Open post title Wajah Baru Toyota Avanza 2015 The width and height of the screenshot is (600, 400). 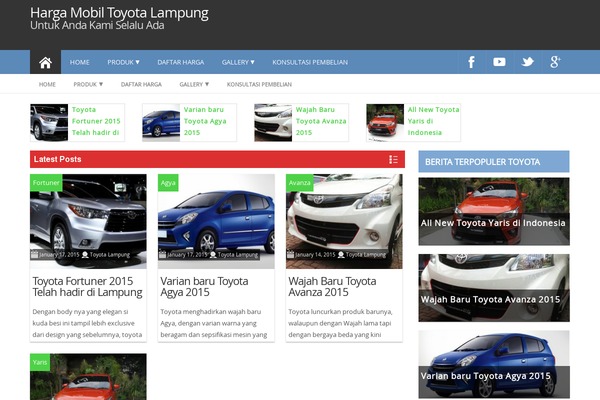click(332, 287)
